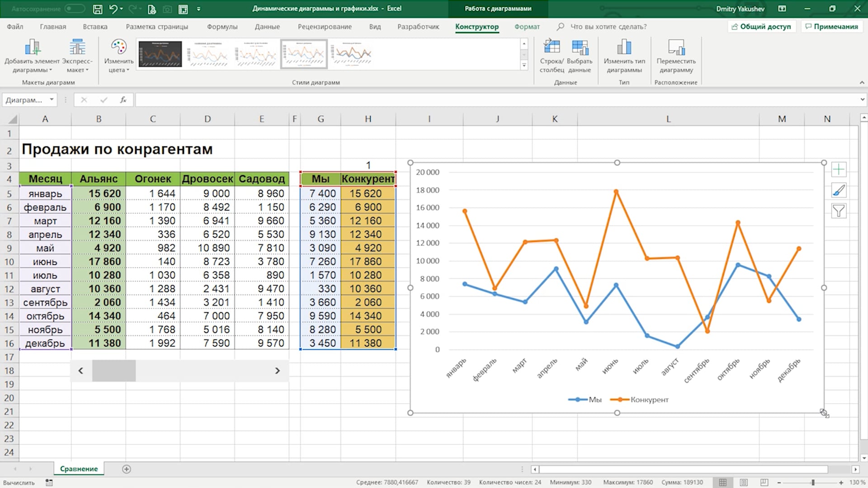Click the Add Chart Element icon
This screenshot has height=488, width=868.
coord(32,47)
